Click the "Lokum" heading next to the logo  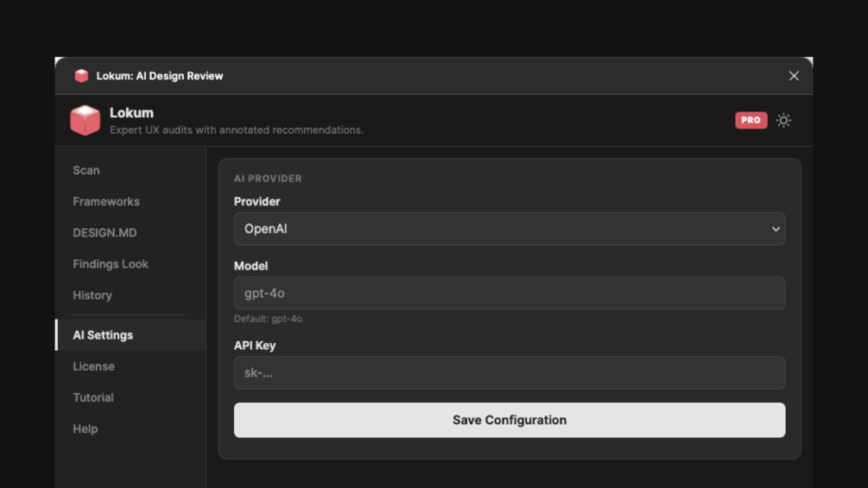coord(132,113)
